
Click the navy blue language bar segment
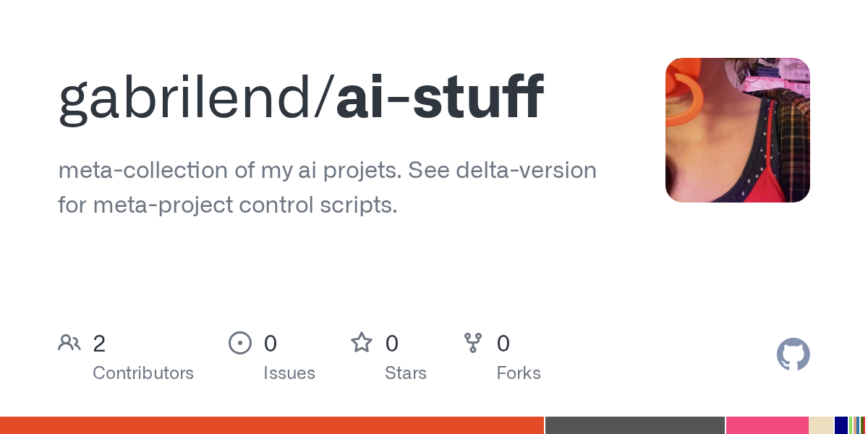[841, 425]
